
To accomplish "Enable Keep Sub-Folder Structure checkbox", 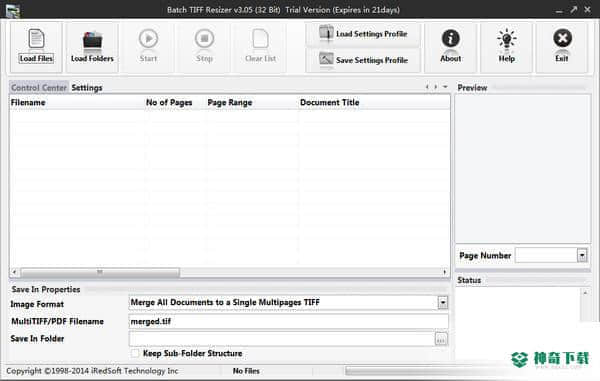I will [x=135, y=353].
